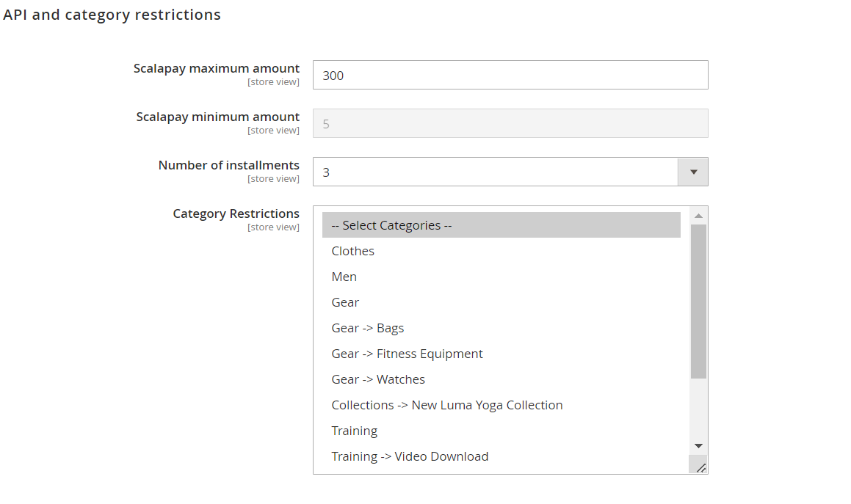851x504 pixels.
Task: Click the Category Restrictions label
Action: click(236, 213)
